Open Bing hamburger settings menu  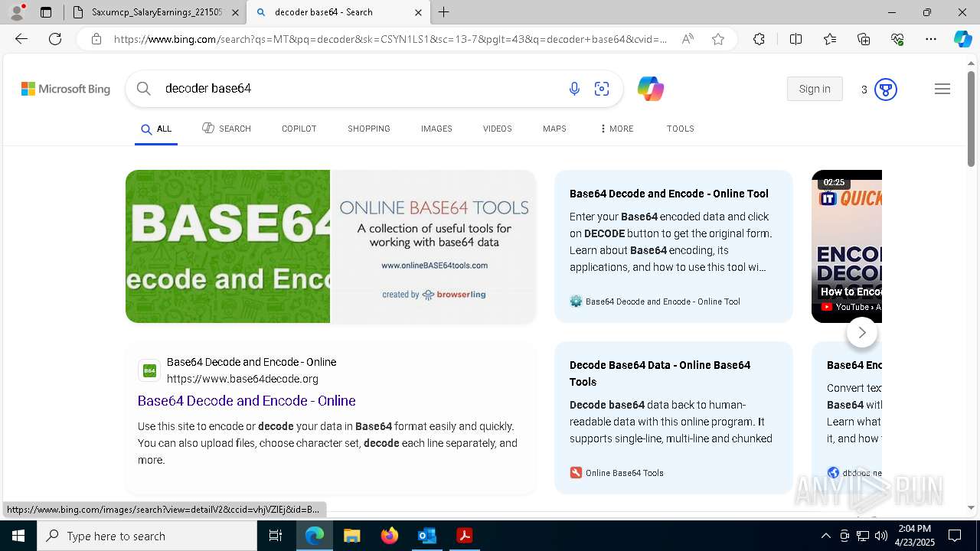click(x=942, y=89)
